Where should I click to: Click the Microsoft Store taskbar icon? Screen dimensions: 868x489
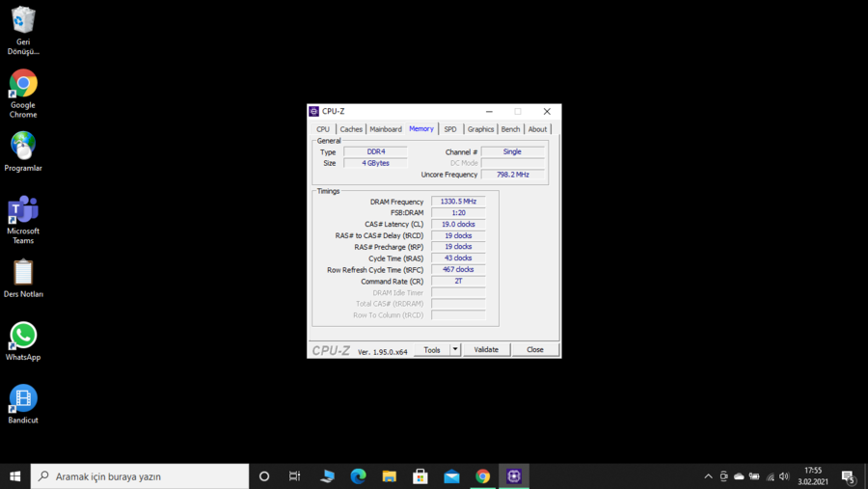point(420,475)
